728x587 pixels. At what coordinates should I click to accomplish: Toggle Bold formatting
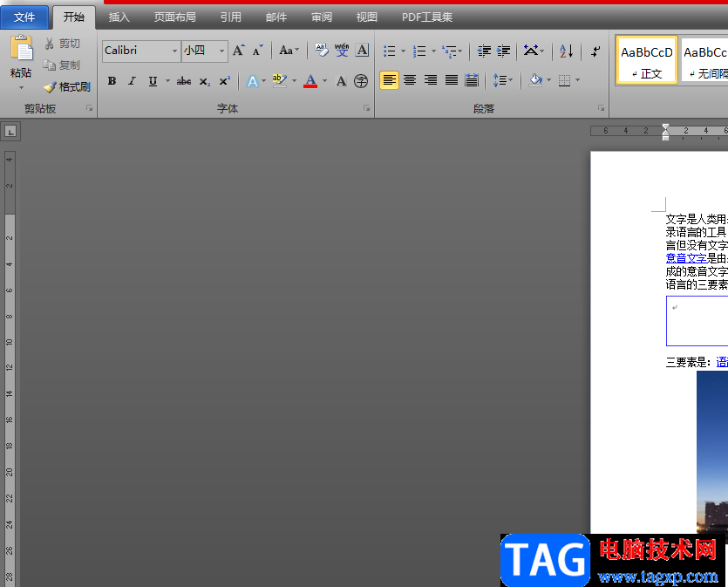tap(112, 81)
